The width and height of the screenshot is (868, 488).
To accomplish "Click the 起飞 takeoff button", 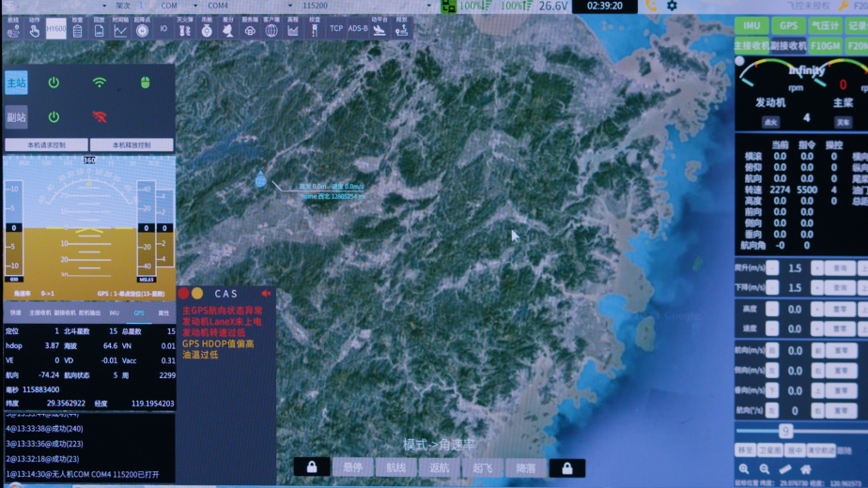I will point(482,467).
